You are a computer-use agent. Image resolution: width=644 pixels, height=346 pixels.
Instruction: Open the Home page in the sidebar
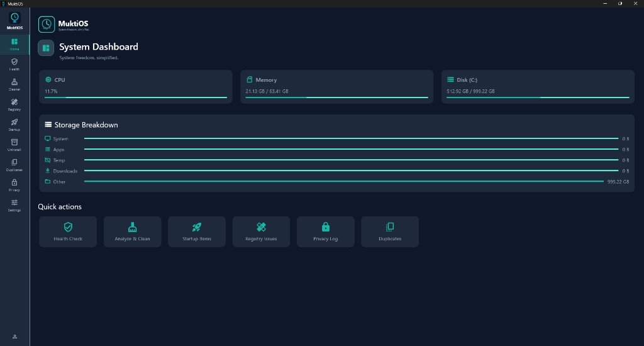14,45
